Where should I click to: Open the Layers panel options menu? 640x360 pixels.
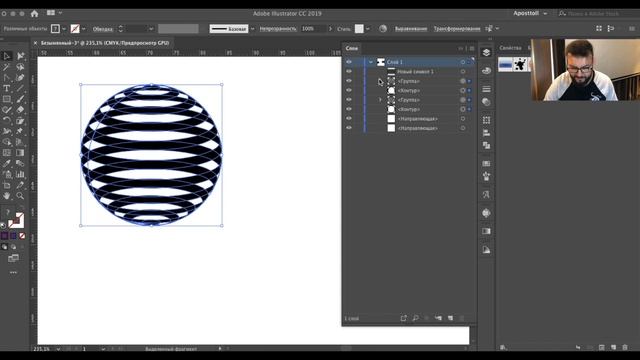472,49
